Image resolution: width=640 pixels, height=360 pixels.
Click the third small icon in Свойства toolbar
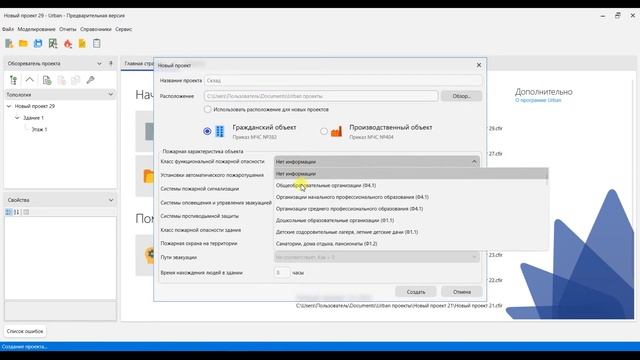point(26,212)
